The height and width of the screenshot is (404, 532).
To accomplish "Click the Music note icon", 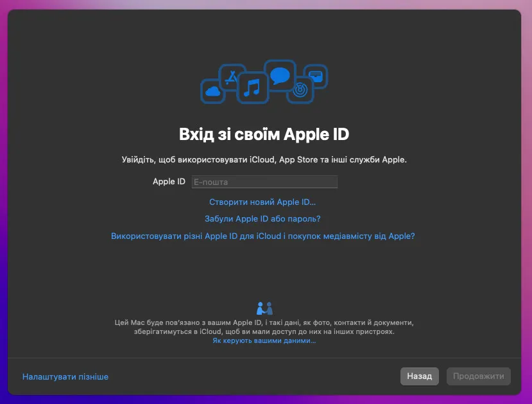I will 252,87.
